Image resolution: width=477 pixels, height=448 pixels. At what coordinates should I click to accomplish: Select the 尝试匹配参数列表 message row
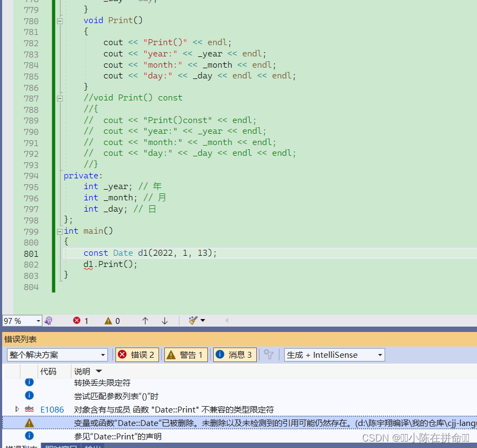click(240, 396)
